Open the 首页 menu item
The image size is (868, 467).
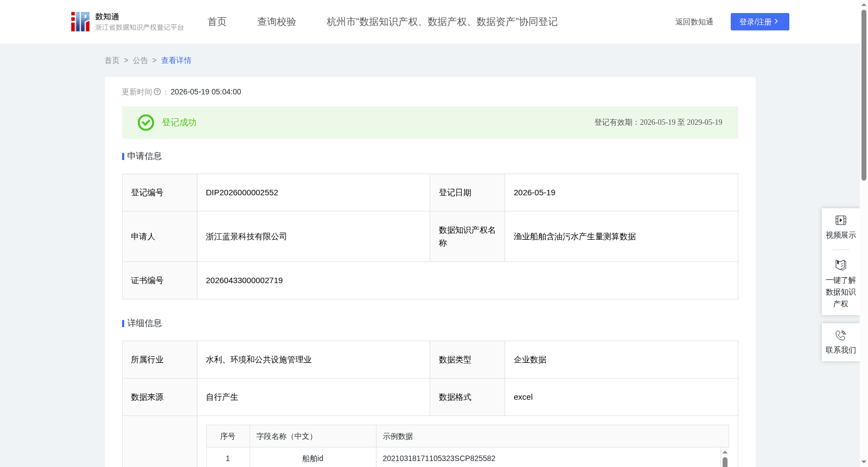pyautogui.click(x=217, y=22)
